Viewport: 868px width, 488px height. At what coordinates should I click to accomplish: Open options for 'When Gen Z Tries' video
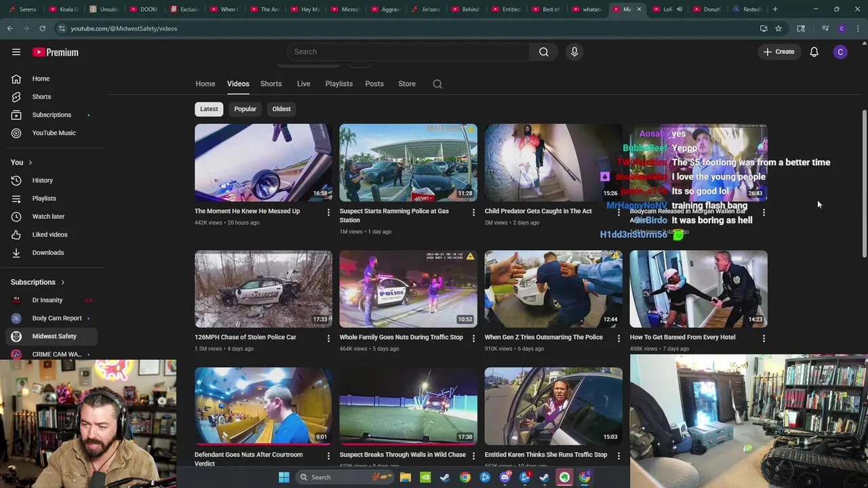click(x=618, y=338)
